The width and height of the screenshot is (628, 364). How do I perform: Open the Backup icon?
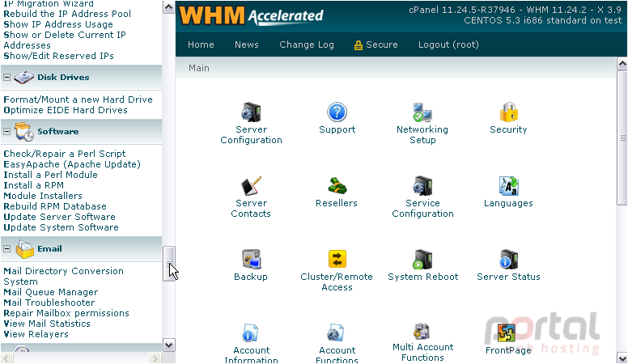coord(251,260)
